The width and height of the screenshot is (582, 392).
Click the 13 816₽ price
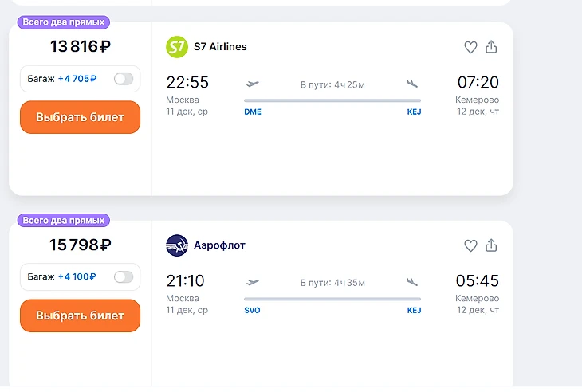[x=80, y=47]
